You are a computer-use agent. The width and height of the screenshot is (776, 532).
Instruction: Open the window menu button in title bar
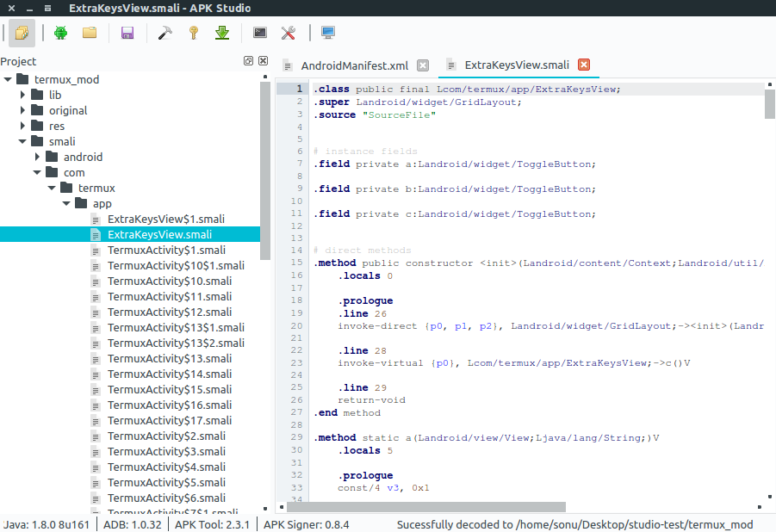pyautogui.click(x=47, y=8)
